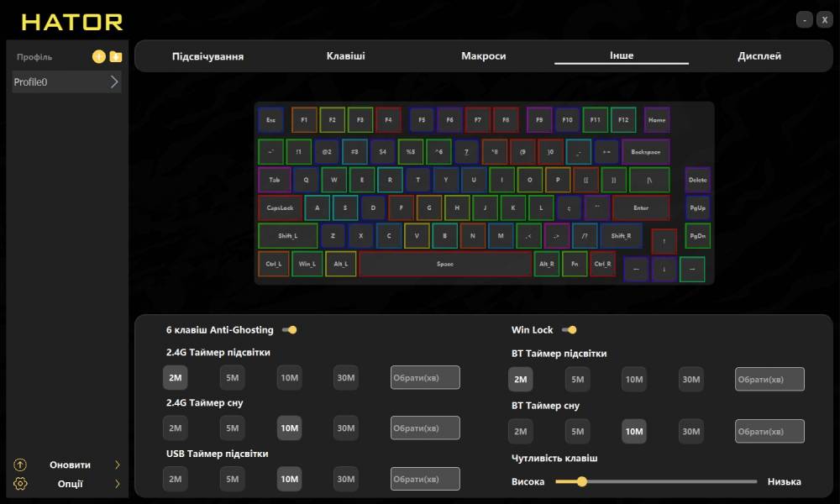Toggle the Win Lock switch

pos(570,330)
